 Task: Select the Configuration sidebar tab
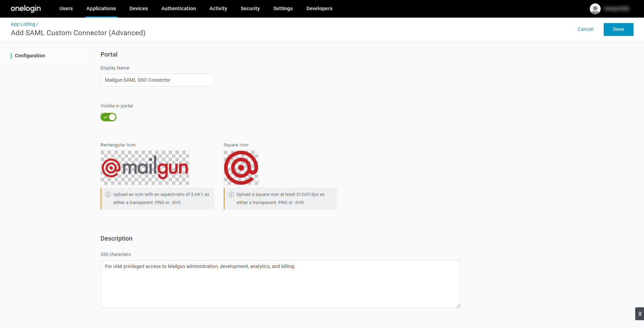(x=30, y=56)
